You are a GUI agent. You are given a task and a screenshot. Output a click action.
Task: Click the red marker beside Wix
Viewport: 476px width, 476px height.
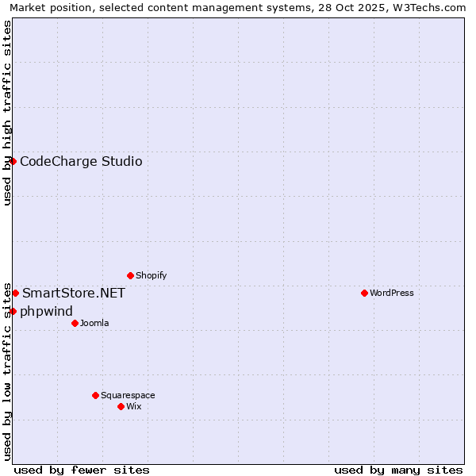tap(121, 406)
